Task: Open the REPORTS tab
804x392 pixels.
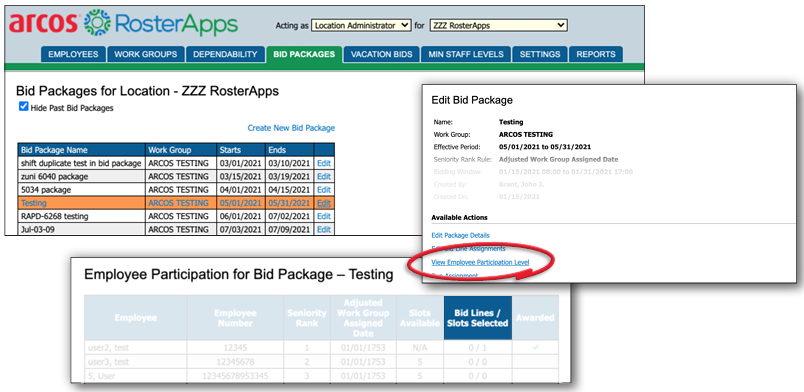Action: point(596,54)
